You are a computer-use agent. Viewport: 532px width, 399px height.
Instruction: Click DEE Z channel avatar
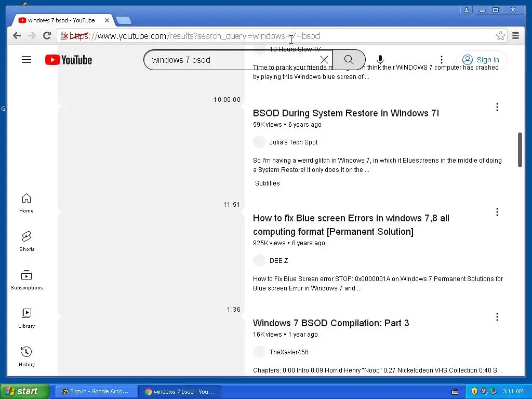pos(259,261)
